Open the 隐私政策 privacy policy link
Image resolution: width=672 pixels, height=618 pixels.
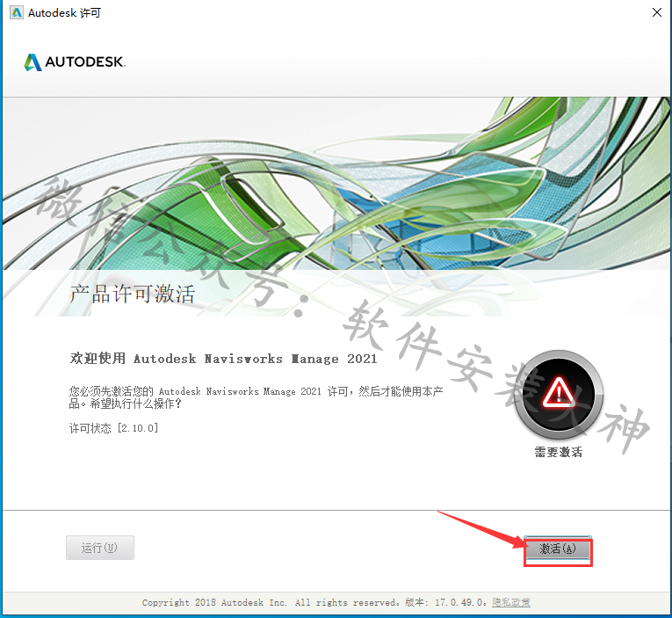pyautogui.click(x=511, y=602)
